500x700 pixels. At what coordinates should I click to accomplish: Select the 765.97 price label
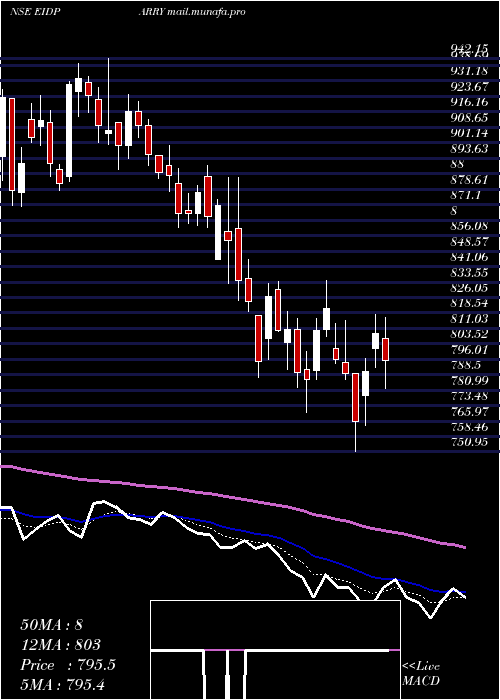(x=469, y=412)
